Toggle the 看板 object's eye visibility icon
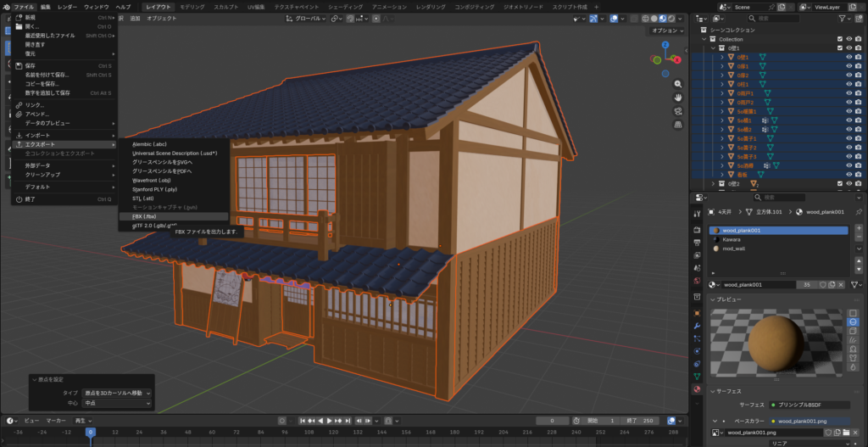868x447 pixels. (x=849, y=174)
